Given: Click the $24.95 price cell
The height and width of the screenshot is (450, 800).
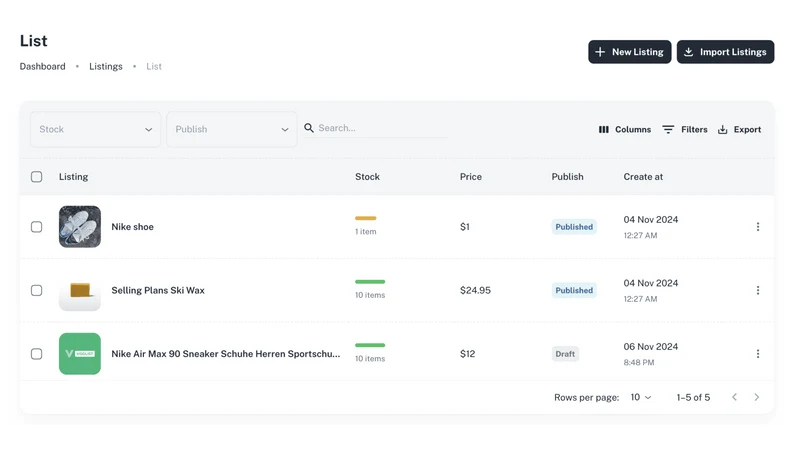Looking at the screenshot, I should (x=475, y=290).
